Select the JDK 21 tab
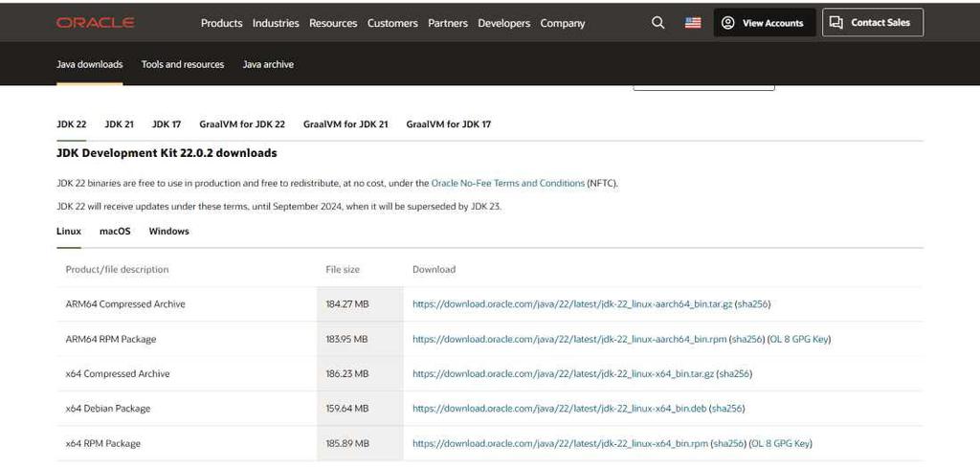Screen dimensions: 980x469 tap(119, 124)
